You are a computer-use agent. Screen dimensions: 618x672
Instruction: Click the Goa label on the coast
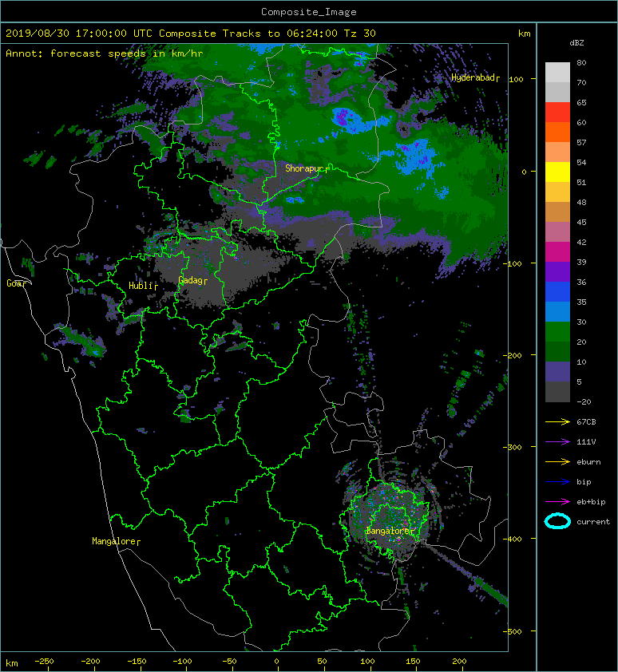pyautogui.click(x=16, y=283)
